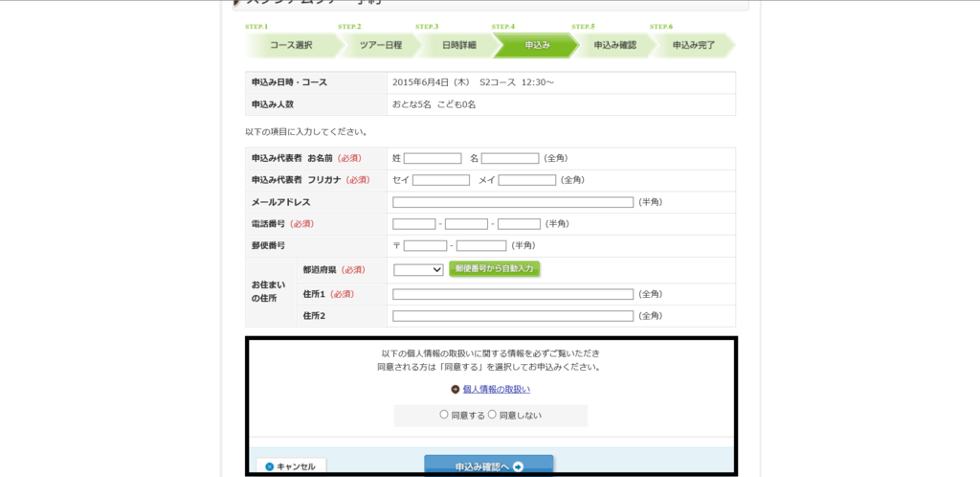980x477 pixels.
Task: Focus the セイ furigana input field
Action: point(441,180)
